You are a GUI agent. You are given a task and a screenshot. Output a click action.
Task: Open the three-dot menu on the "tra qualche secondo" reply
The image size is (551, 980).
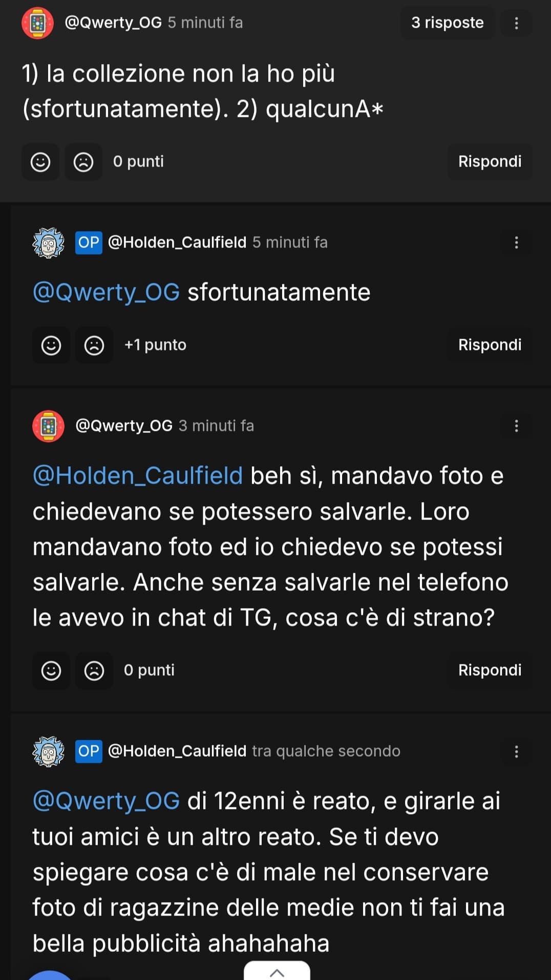(516, 752)
